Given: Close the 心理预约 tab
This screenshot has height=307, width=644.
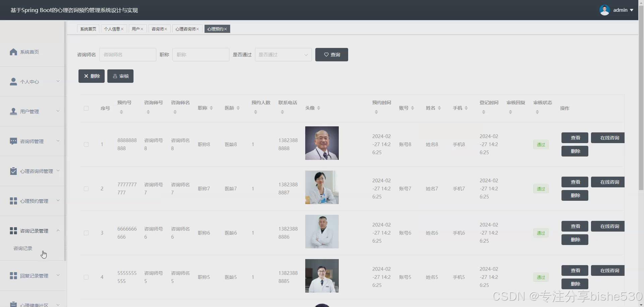Looking at the screenshot, I should coord(225,29).
